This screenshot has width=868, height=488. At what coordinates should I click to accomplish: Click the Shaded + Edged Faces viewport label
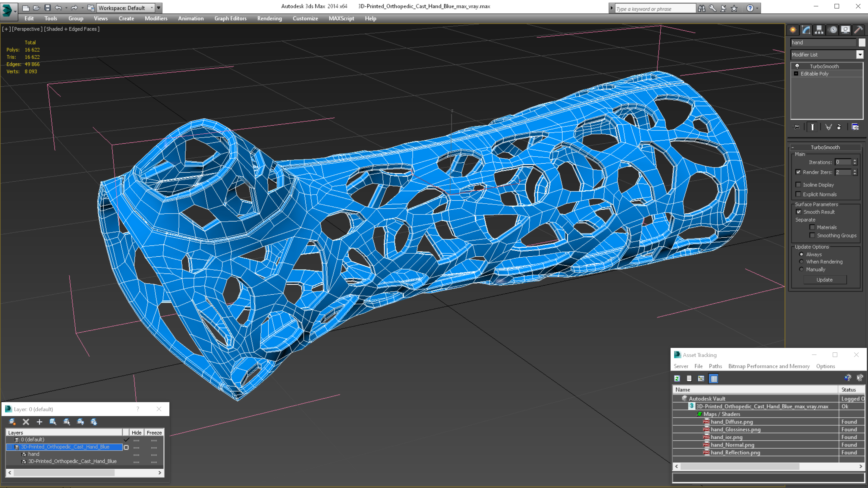coord(72,29)
